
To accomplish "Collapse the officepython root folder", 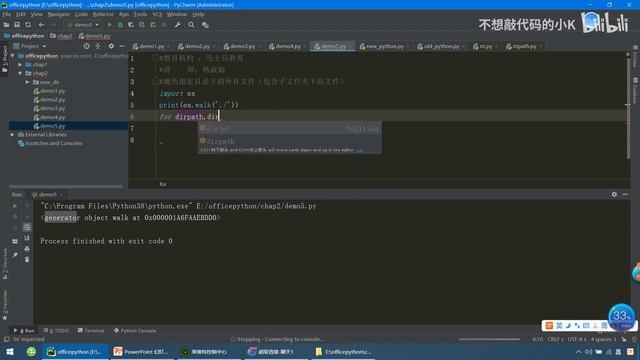I will point(13,56).
